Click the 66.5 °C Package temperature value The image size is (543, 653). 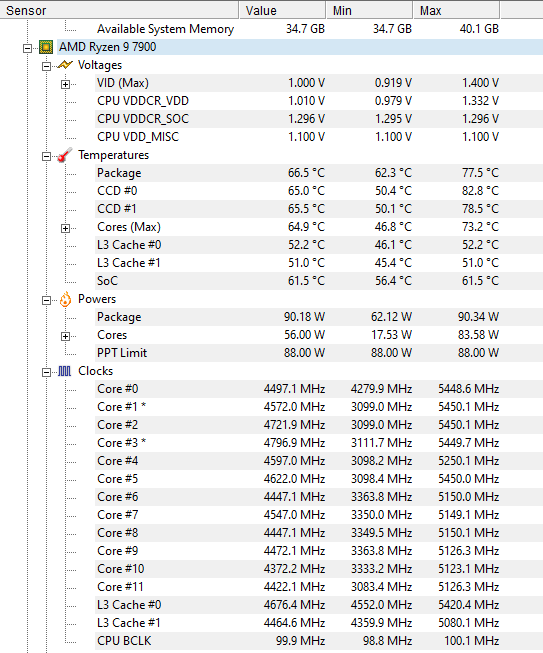coord(306,173)
